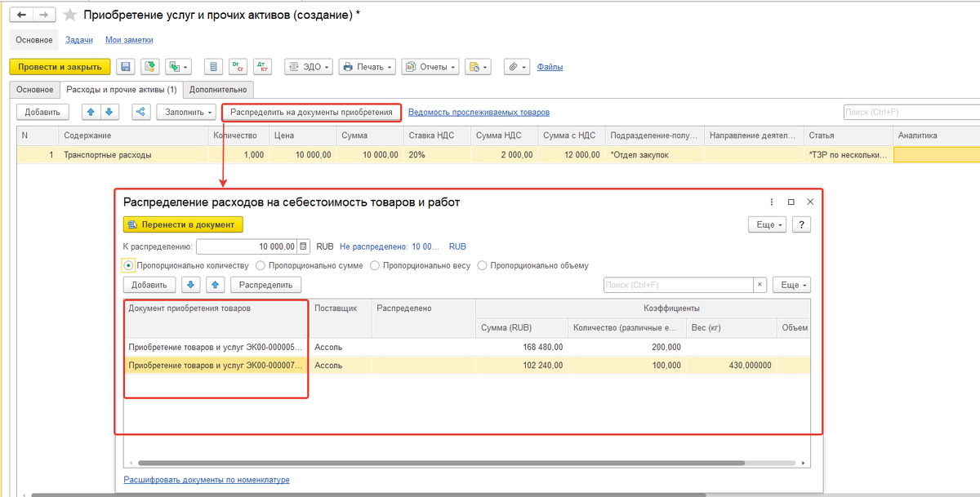
Task: Open the create-based-on icon dropdown
Action: pyautogui.click(x=177, y=67)
